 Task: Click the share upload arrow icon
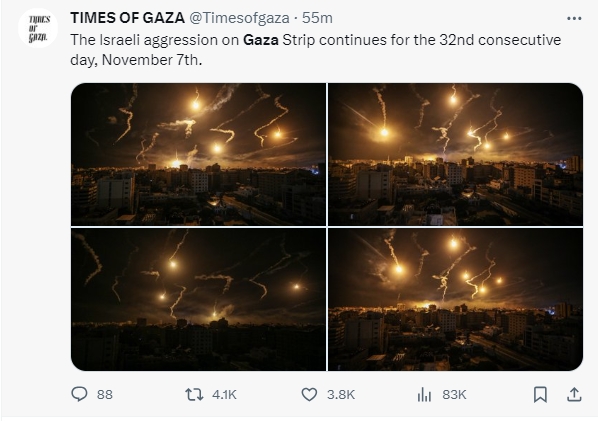point(574,394)
